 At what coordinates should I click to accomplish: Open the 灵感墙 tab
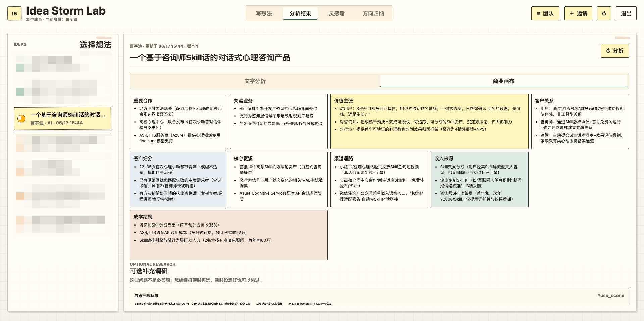(x=337, y=13)
